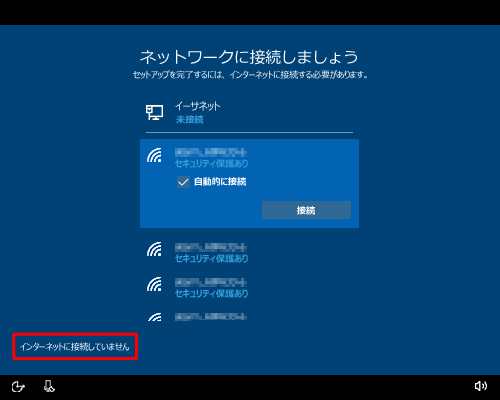Click the ネットワークに接続しましょう heading

point(249,57)
